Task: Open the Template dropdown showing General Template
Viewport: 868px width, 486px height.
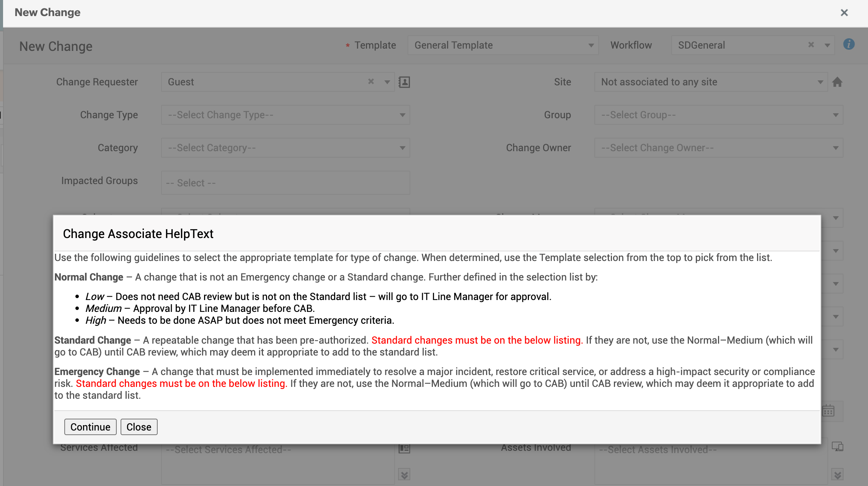Action: click(503, 45)
